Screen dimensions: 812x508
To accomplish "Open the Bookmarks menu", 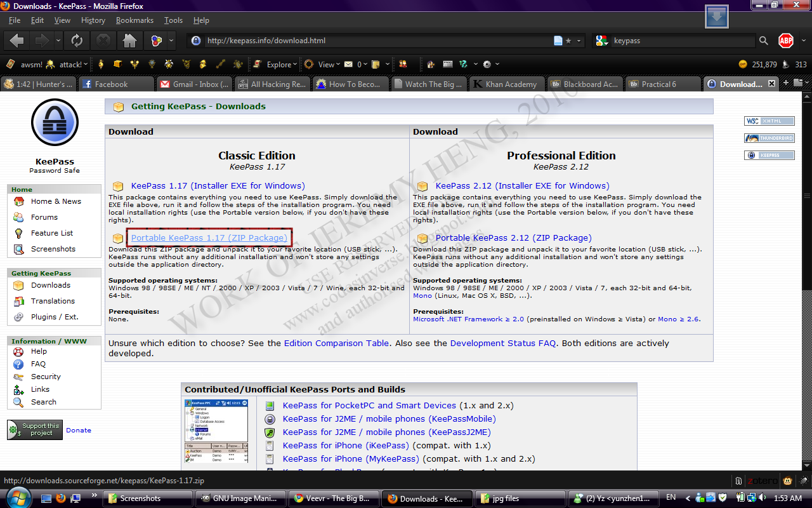I will click(134, 20).
